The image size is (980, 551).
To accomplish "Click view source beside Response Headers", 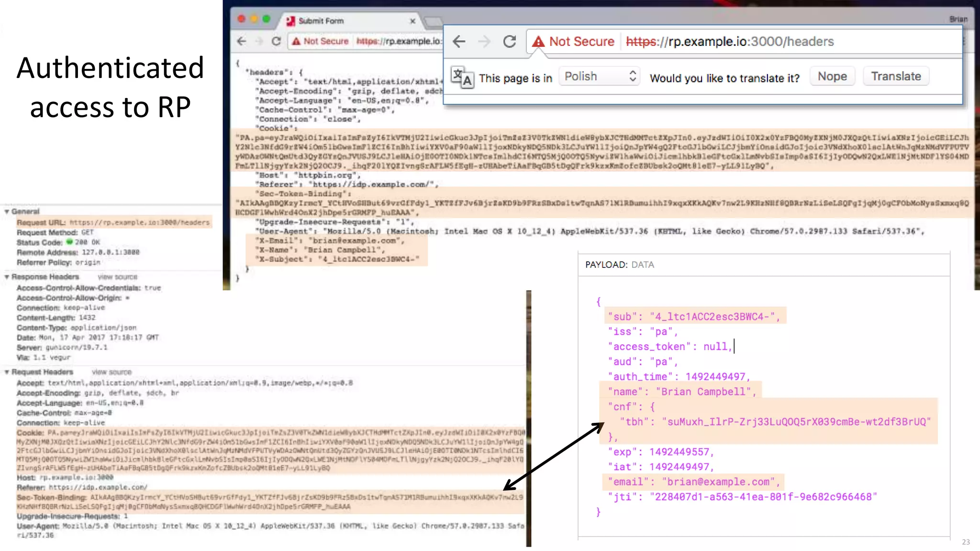I will pos(117,277).
